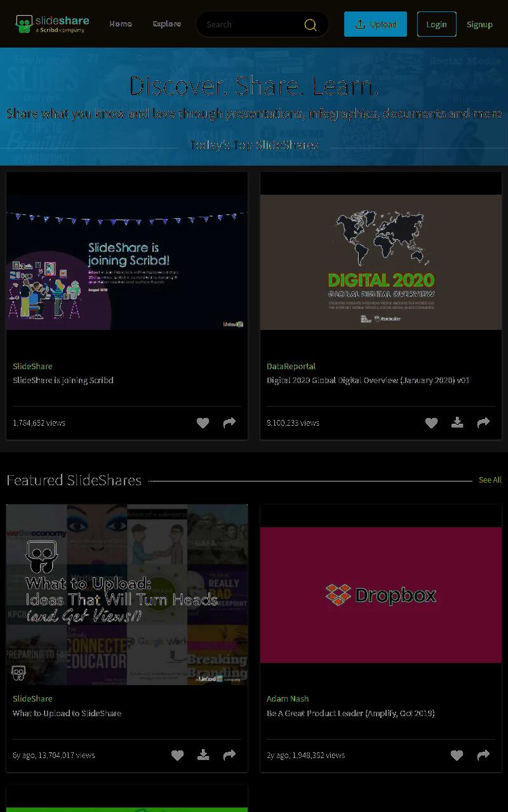Open the Signup link
The width and height of the screenshot is (508, 812).
(x=479, y=24)
